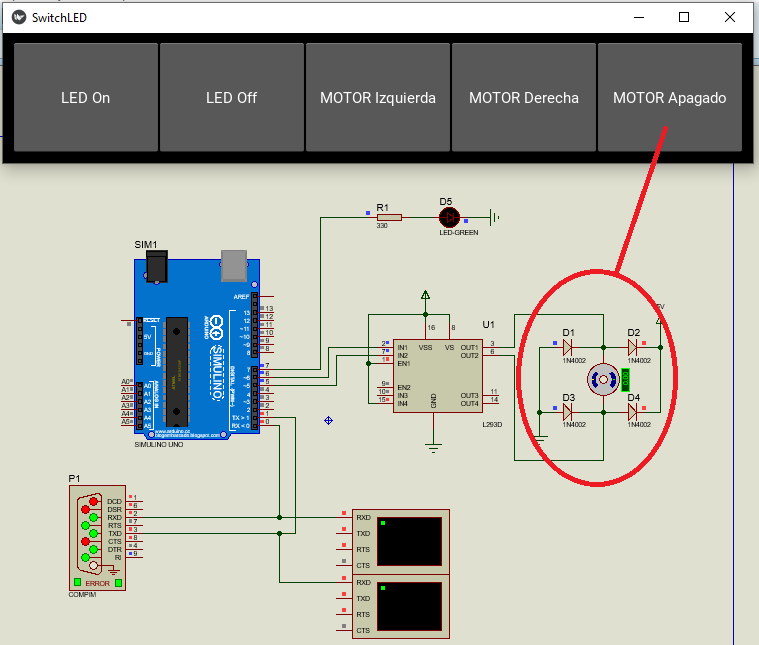Stop motor with MOTOR Apagado button
Image resolution: width=759 pixels, height=645 pixels.
[669, 97]
